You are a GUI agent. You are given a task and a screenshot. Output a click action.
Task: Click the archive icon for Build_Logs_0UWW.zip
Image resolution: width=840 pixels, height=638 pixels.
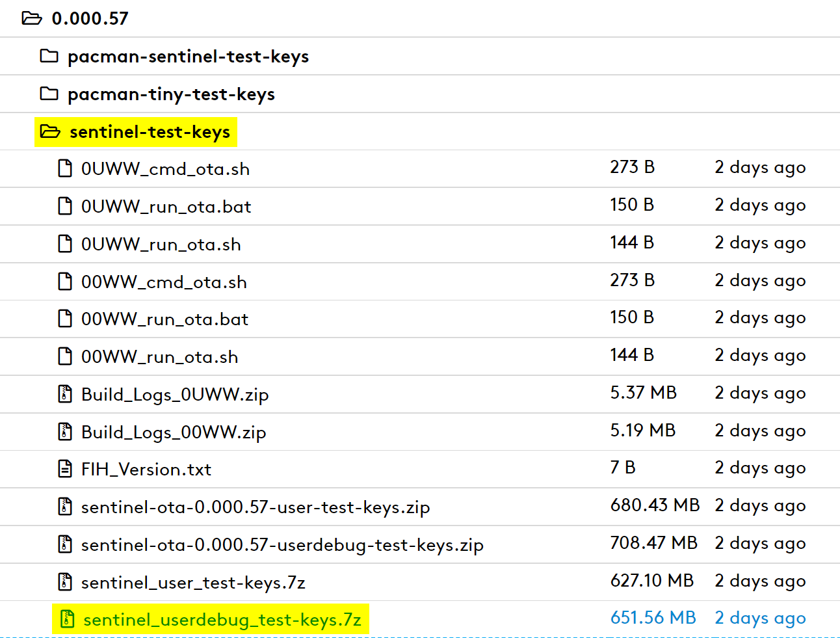(65, 394)
